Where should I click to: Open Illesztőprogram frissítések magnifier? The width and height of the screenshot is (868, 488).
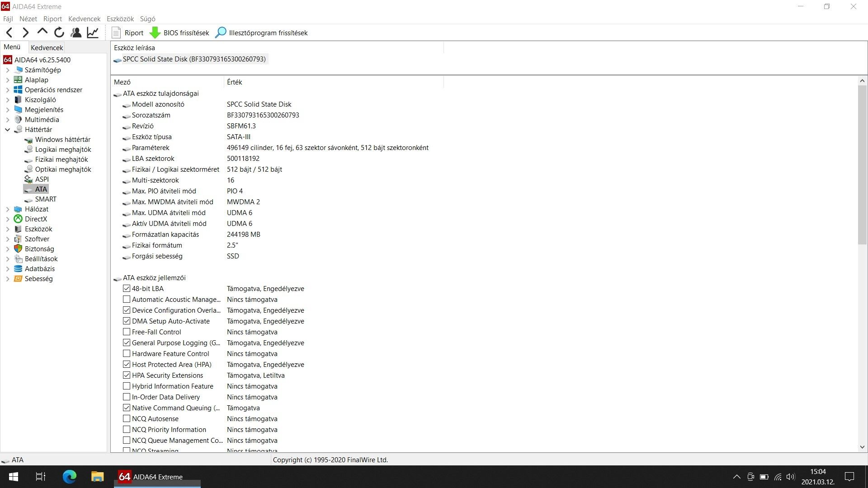click(x=221, y=33)
